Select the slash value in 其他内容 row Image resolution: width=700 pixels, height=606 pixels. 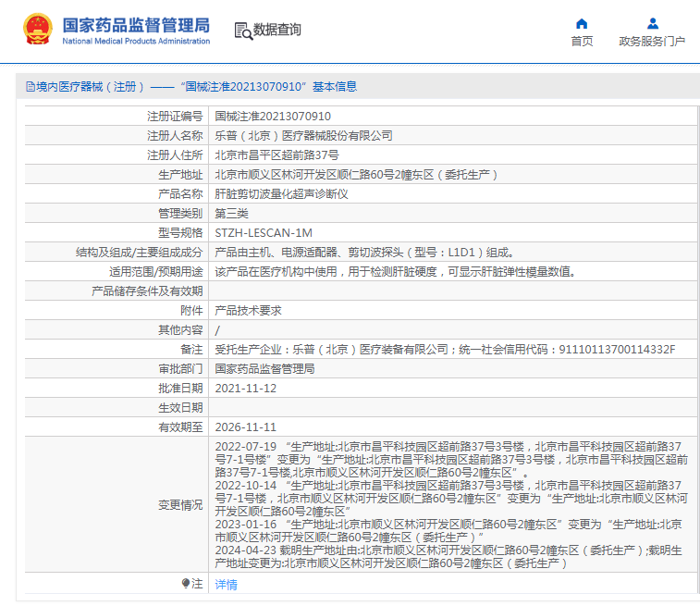[217, 330]
